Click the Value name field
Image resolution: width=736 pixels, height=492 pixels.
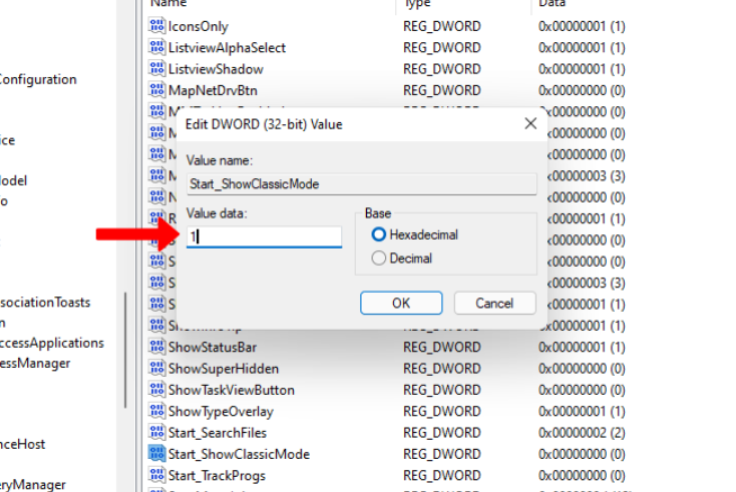[x=361, y=184]
